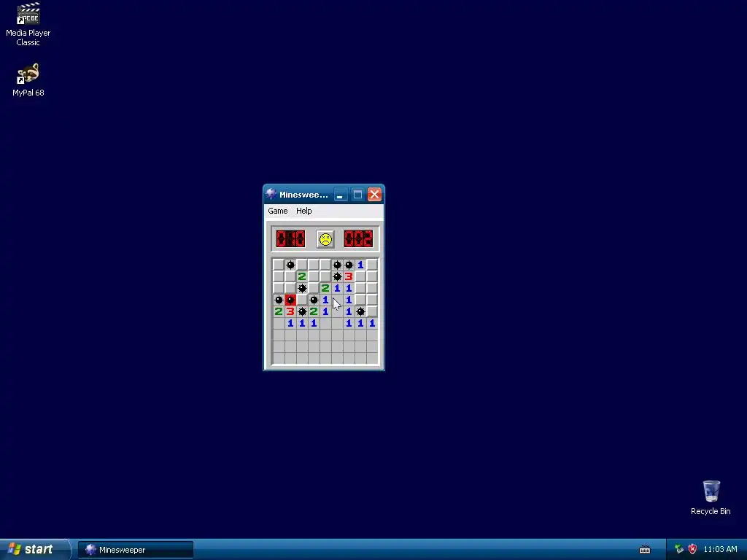Click the green 2 followed by two blue 1s
Screen dimensions: 747x560
(325, 288)
